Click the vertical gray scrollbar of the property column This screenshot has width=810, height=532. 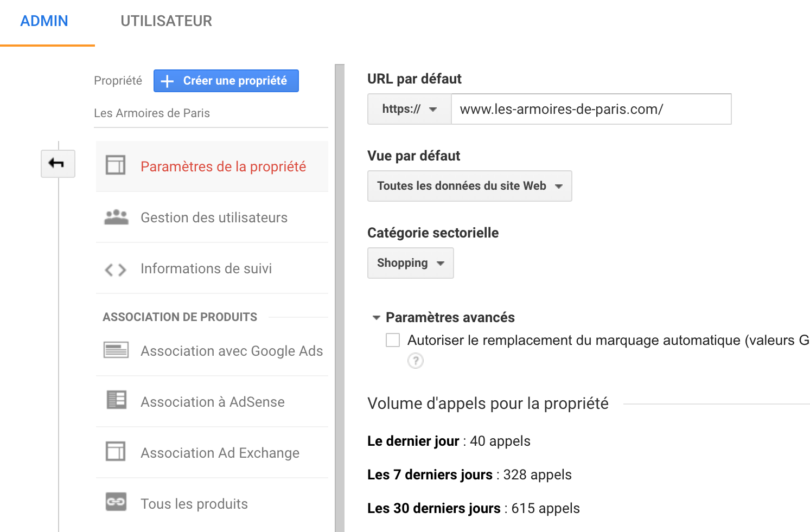coord(340,298)
